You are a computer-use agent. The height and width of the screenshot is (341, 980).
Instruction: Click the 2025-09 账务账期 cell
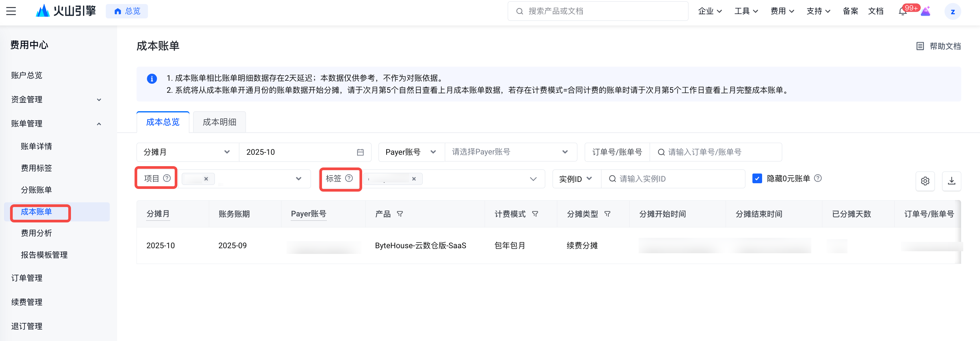pos(232,246)
